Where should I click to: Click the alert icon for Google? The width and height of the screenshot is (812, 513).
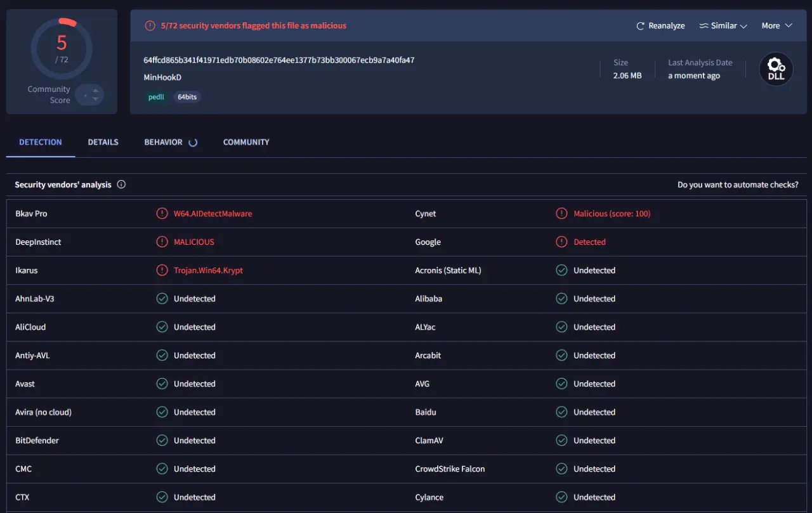pos(561,242)
